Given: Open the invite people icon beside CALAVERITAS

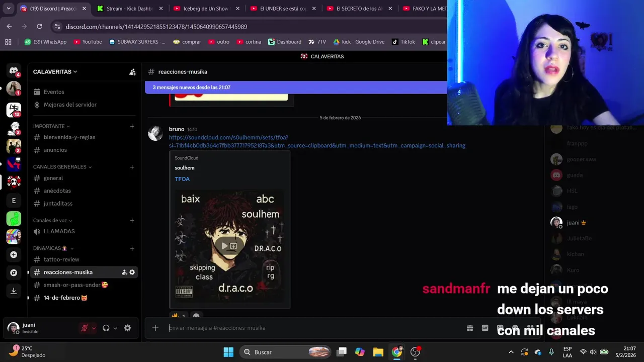Looking at the screenshot, I should pyautogui.click(x=132, y=72).
